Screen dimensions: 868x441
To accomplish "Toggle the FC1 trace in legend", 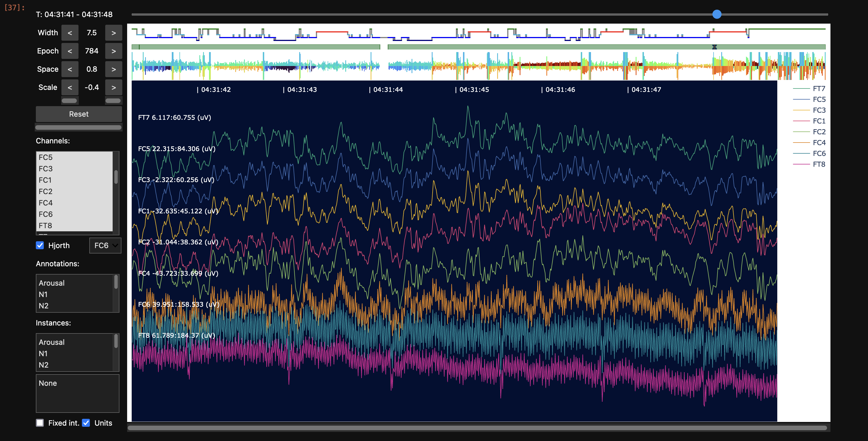I will click(819, 121).
